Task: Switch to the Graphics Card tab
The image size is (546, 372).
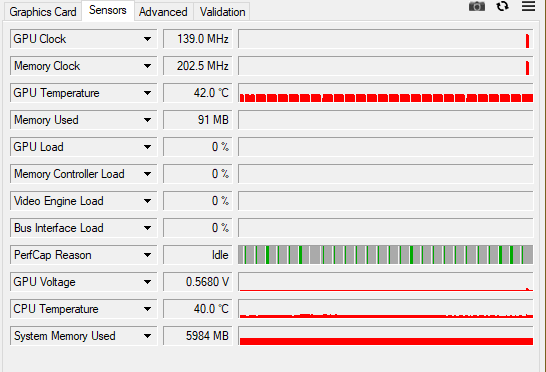Action: (x=43, y=12)
